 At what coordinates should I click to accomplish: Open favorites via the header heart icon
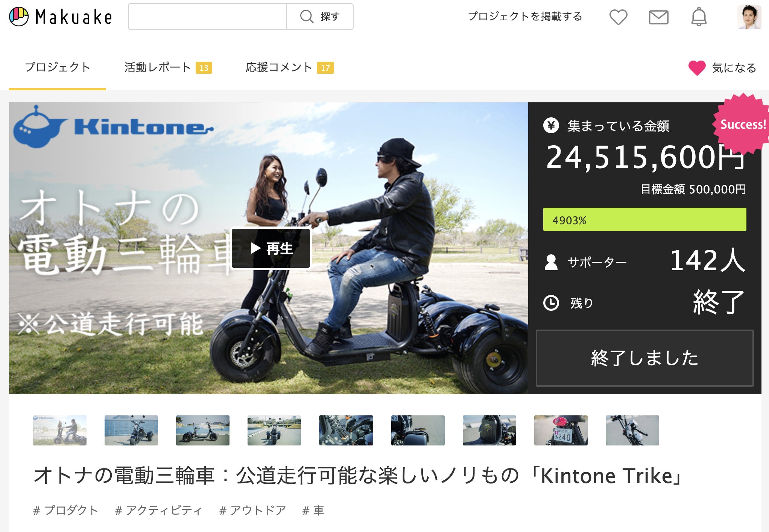pos(618,17)
